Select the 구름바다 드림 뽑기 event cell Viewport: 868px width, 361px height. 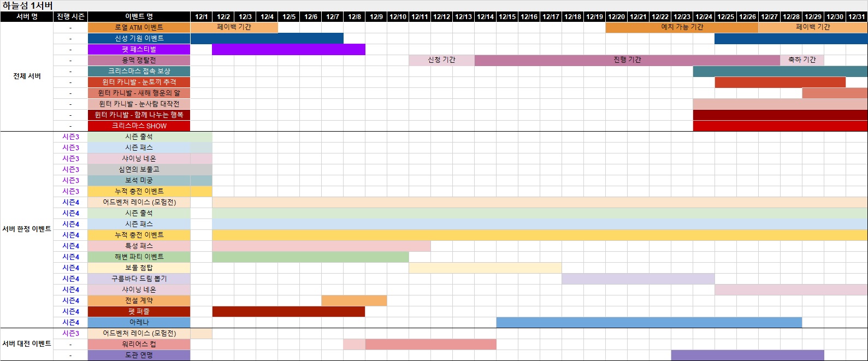[x=139, y=279]
